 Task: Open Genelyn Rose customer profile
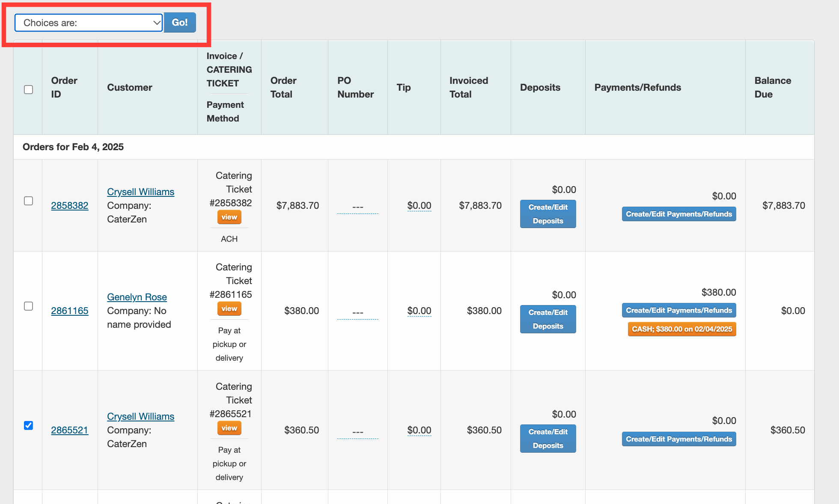(137, 297)
